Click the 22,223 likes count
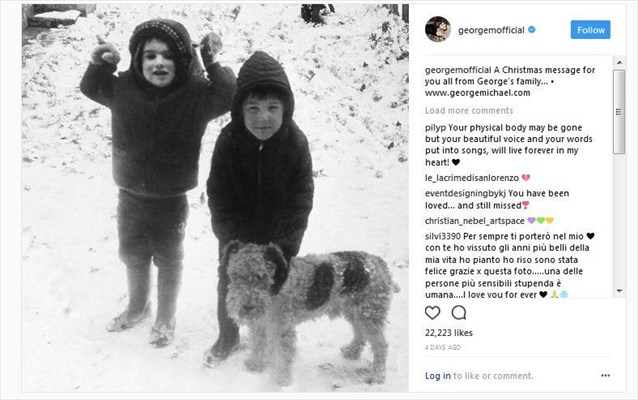 pos(449,333)
